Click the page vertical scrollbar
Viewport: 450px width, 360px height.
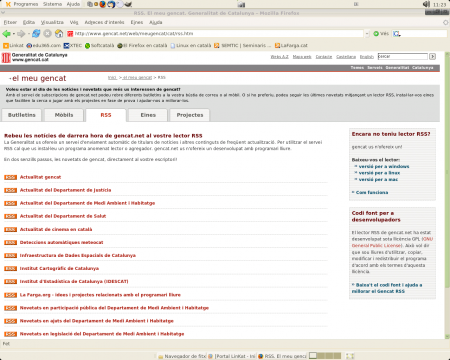tap(447, 195)
